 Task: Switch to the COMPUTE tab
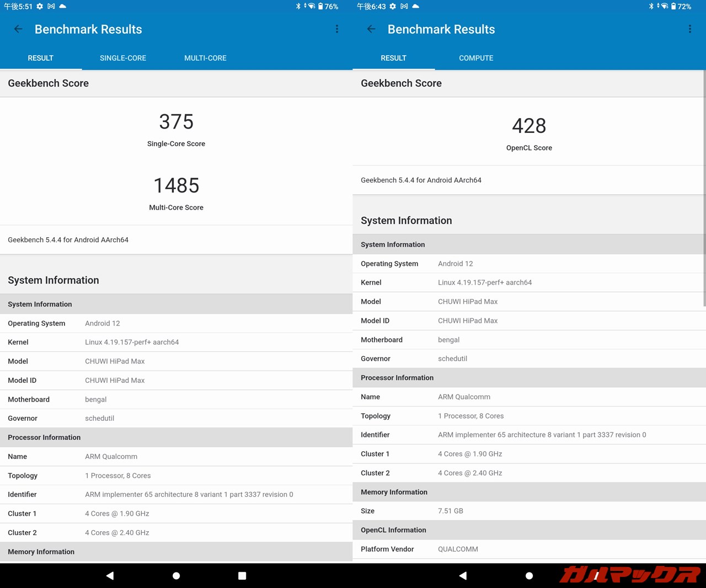(x=476, y=58)
